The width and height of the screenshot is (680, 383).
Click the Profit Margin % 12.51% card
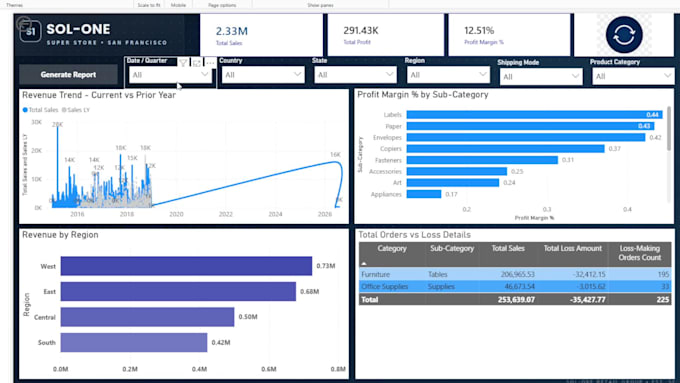[509, 35]
